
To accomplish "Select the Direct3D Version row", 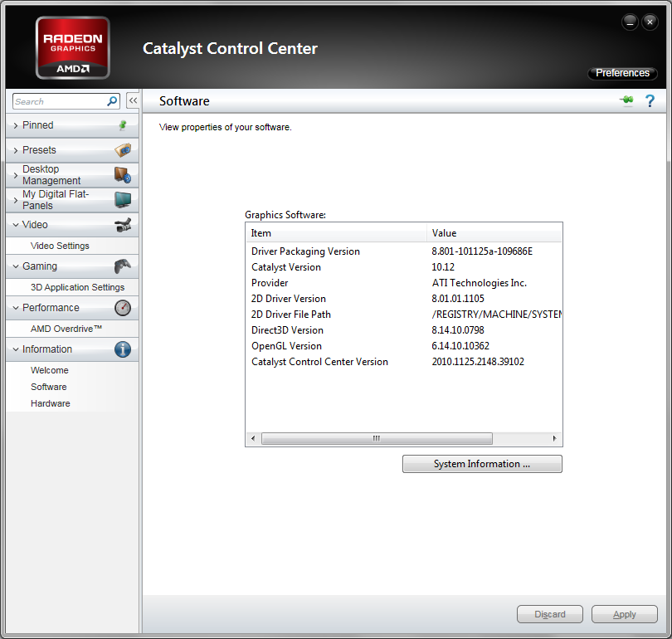I will coord(404,330).
